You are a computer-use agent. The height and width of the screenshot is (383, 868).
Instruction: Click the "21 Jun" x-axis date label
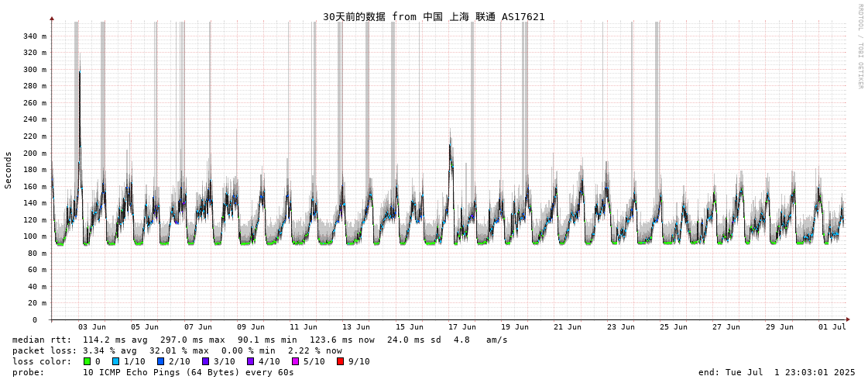(568, 327)
